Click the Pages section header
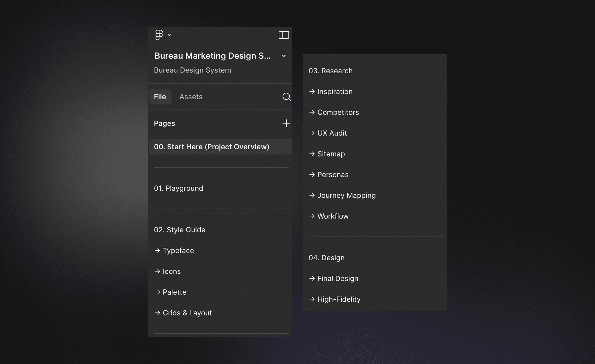The width and height of the screenshot is (595, 364). (164, 123)
